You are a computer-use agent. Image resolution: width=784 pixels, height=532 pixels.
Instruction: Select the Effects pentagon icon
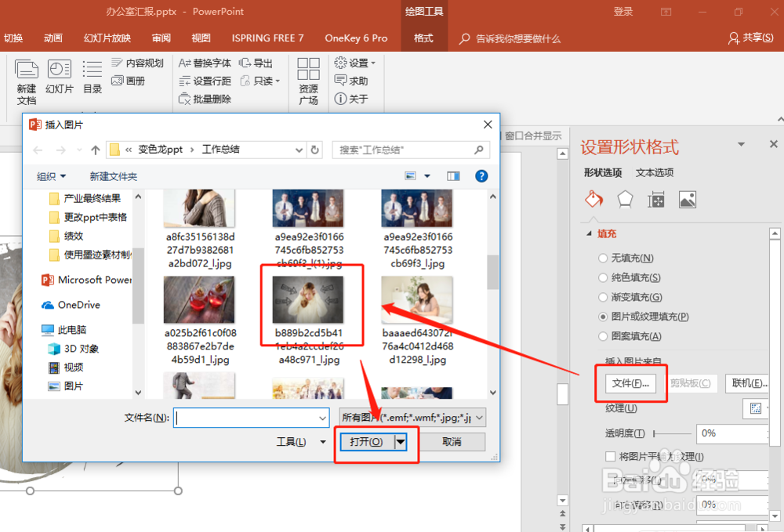[625, 199]
